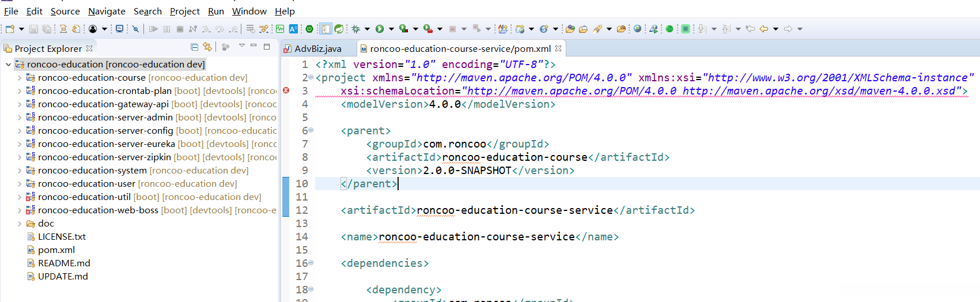Click the Back navigation arrow icon
The height and width of the screenshot is (302, 980).
[764, 29]
